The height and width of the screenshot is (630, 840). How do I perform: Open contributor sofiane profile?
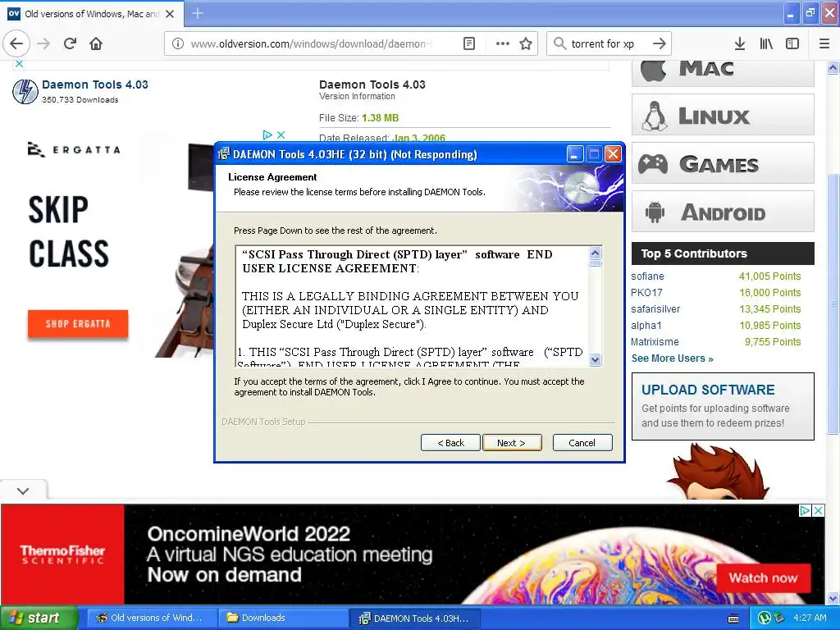tap(647, 276)
